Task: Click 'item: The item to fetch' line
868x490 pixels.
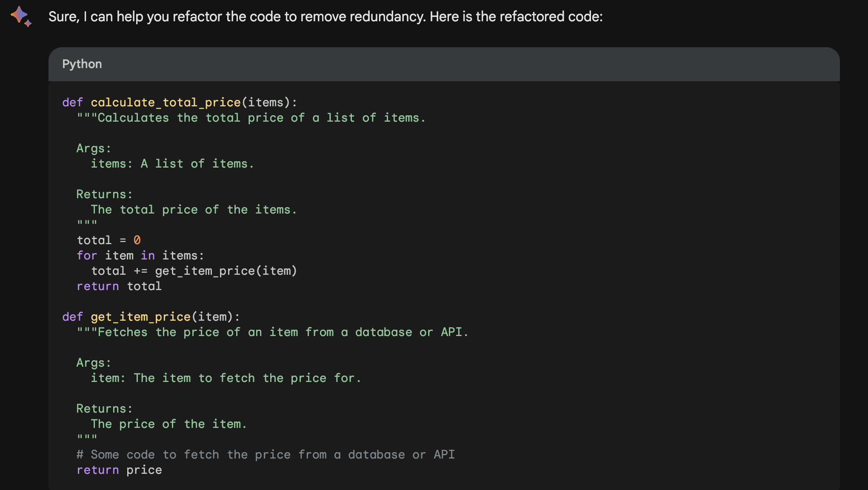Action: coord(226,378)
